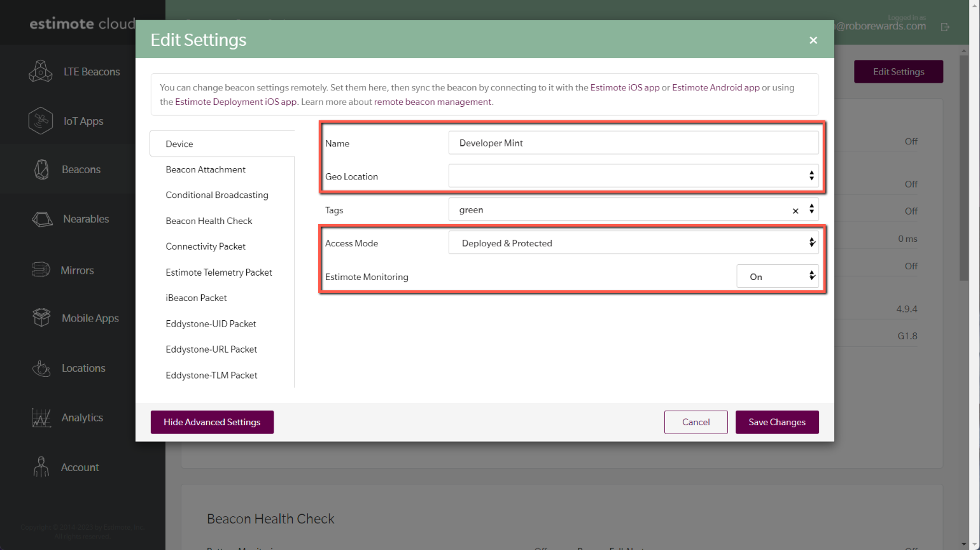Open remote beacon management link
This screenshot has width=980, height=550.
433,102
